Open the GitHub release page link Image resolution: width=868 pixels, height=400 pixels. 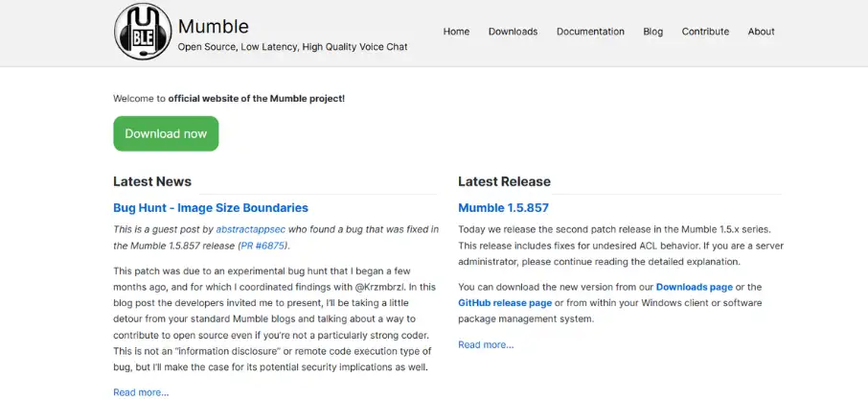pyautogui.click(x=505, y=303)
